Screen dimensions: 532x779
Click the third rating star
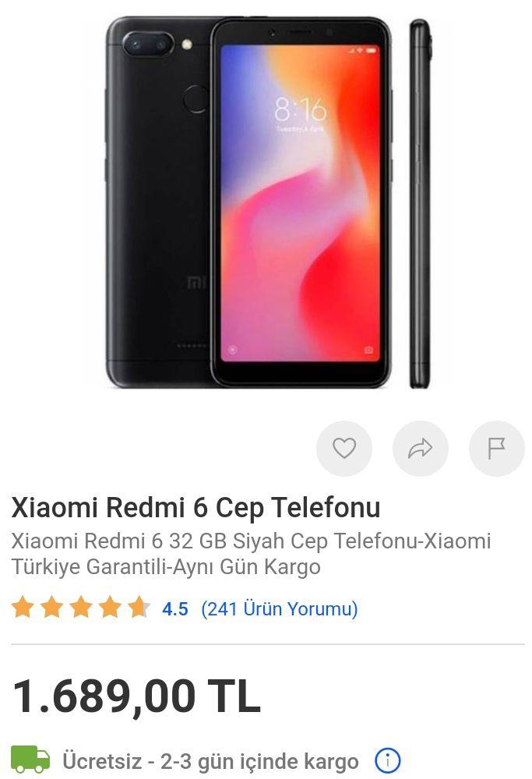81,608
